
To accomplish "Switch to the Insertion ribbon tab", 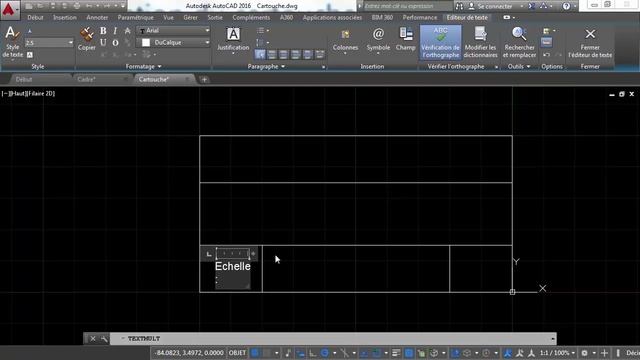I will pyautogui.click(x=64, y=18).
